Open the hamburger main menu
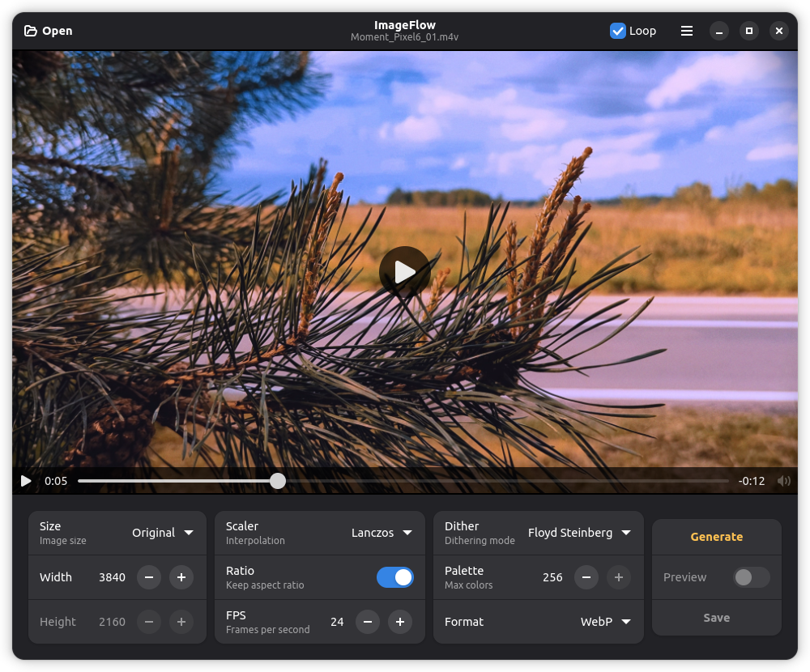Image resolution: width=810 pixels, height=672 pixels. pos(687,31)
